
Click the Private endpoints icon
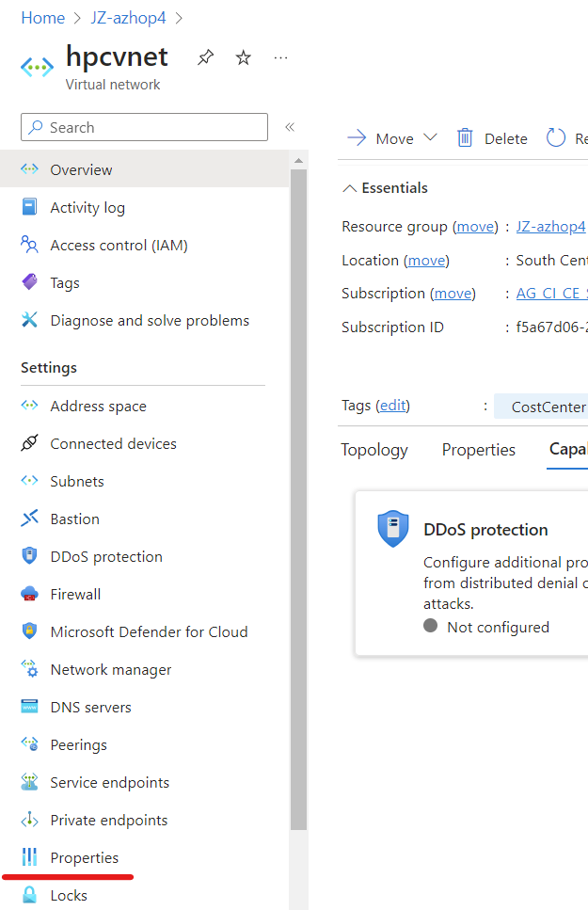(x=29, y=820)
